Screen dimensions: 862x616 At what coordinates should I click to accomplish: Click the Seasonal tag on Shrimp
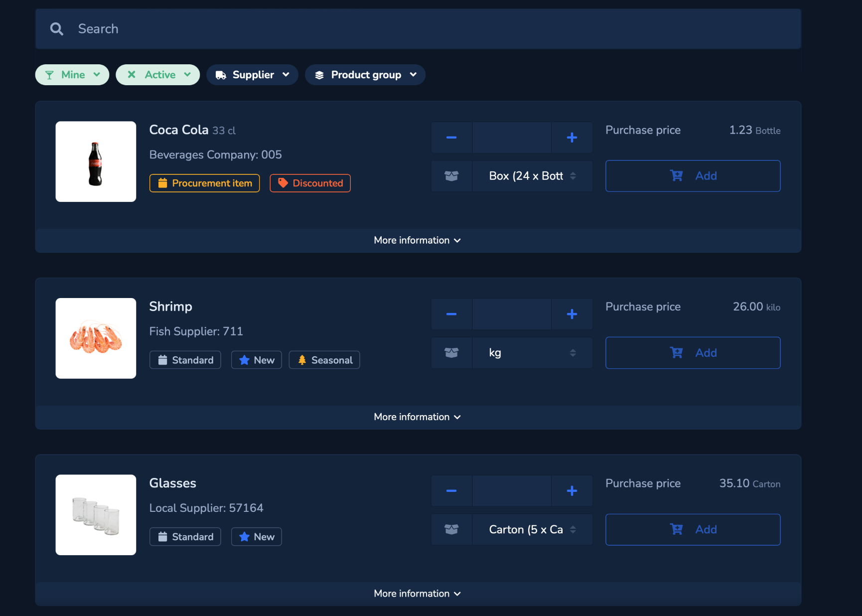click(x=324, y=360)
